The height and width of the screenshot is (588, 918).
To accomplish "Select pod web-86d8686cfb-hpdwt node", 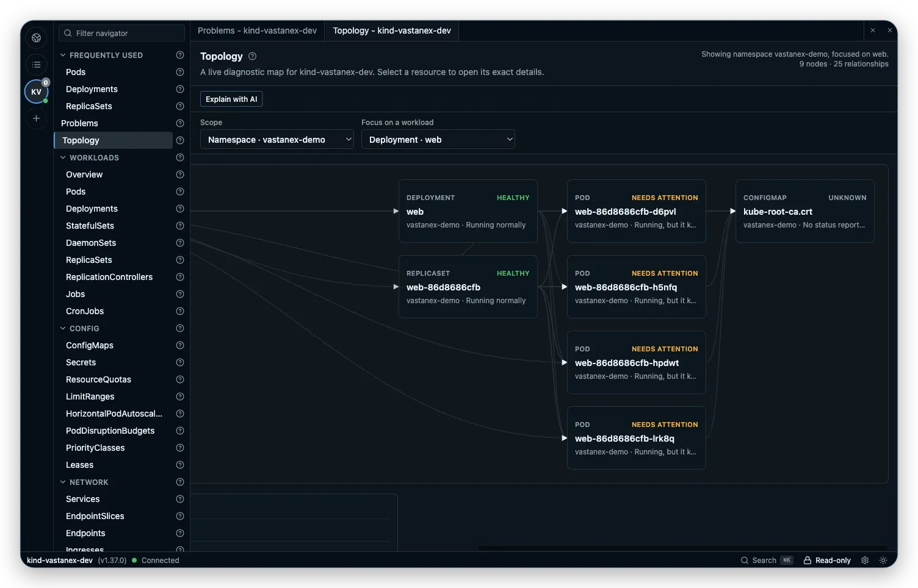I will coord(637,362).
